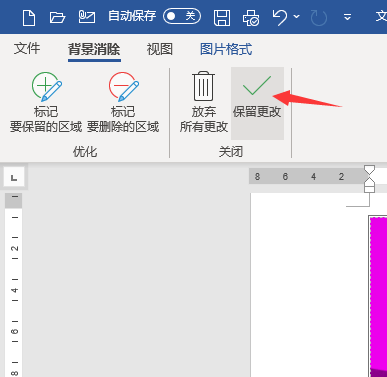Click the email send icon
This screenshot has width=387, height=377.
click(x=87, y=17)
